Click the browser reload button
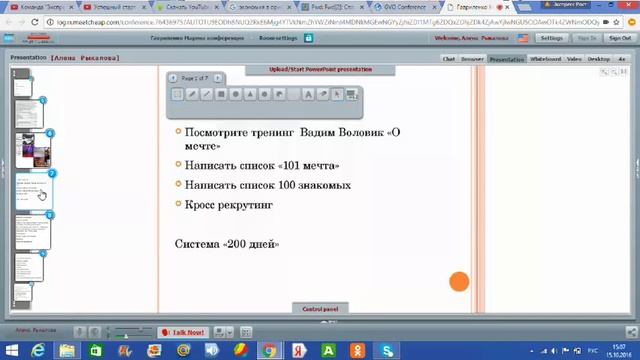Image resolution: width=640 pixels, height=360 pixels. (x=35, y=22)
